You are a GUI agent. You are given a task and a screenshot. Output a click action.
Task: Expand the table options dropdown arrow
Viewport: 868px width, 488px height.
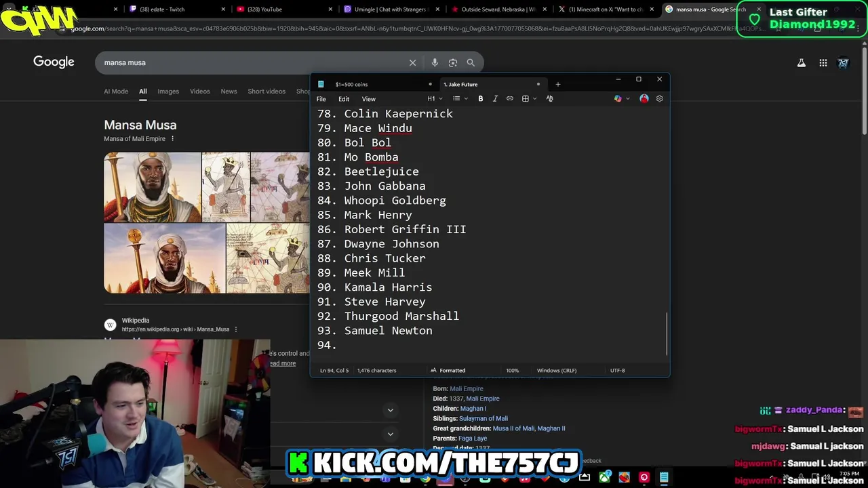tap(534, 99)
